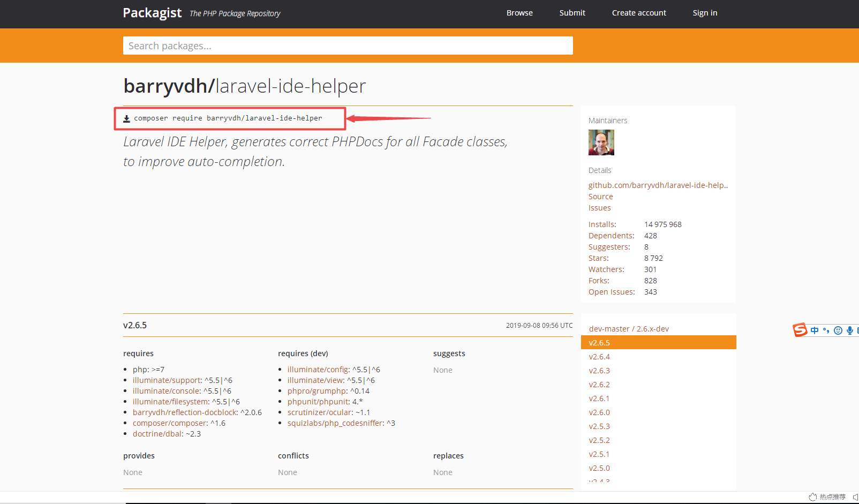Open scrutinizer/ocular link

click(x=320, y=412)
